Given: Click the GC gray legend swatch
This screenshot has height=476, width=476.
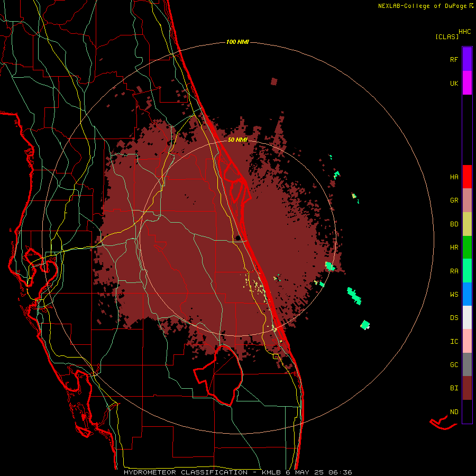Looking at the screenshot, I should 467,364.
